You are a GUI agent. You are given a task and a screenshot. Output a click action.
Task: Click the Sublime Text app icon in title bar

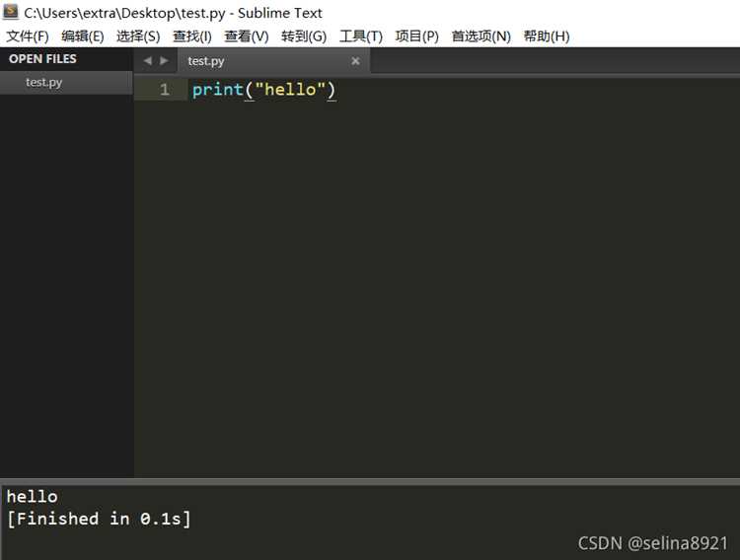pos(11,11)
